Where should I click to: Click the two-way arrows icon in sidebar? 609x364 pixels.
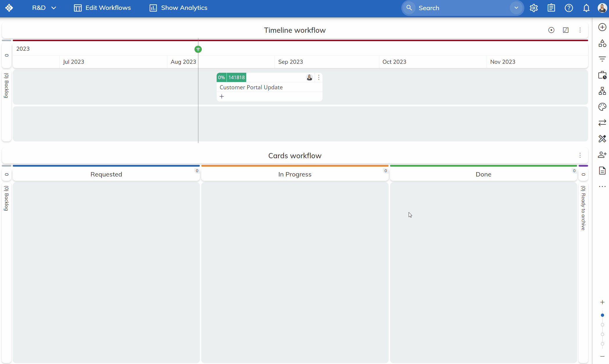tap(602, 123)
